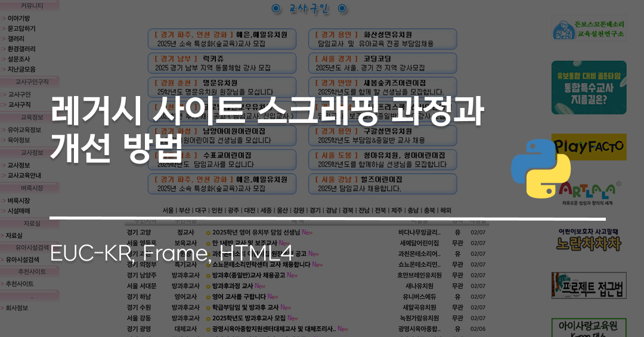Image resolution: width=644 pixels, height=337 pixels.
Task: Filter job listings by 제주 region
Action: pyautogui.click(x=397, y=211)
